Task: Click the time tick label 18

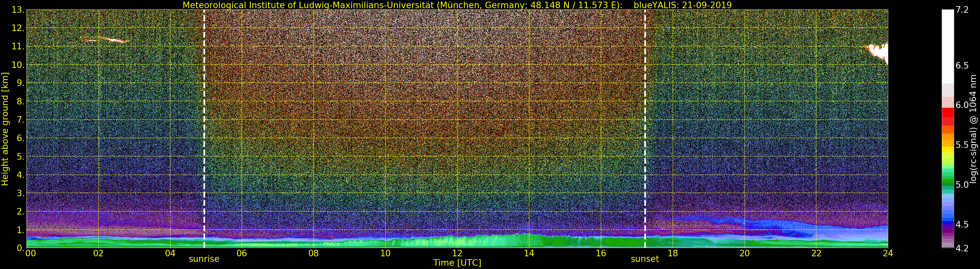Action: (673, 253)
